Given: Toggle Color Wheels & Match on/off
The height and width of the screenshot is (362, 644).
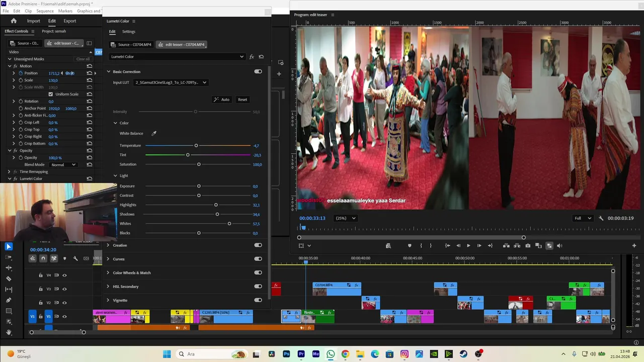Looking at the screenshot, I should pos(258,273).
